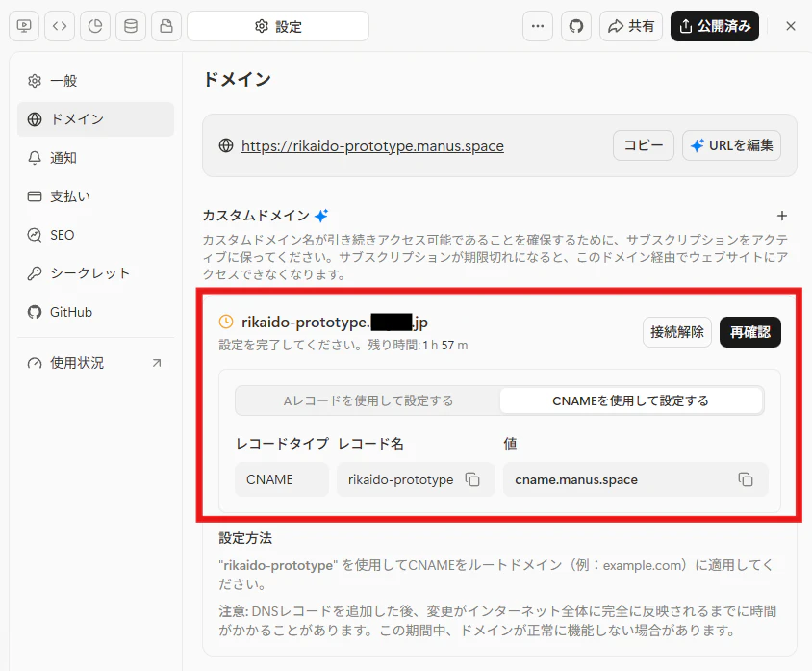This screenshot has width=812, height=671.
Task: Open the analytics pie chart icon
Action: click(x=95, y=26)
